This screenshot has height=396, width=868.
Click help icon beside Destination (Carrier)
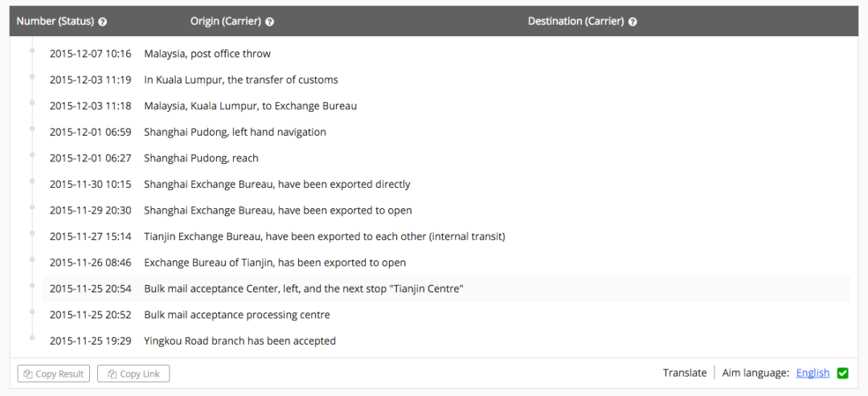(x=633, y=22)
